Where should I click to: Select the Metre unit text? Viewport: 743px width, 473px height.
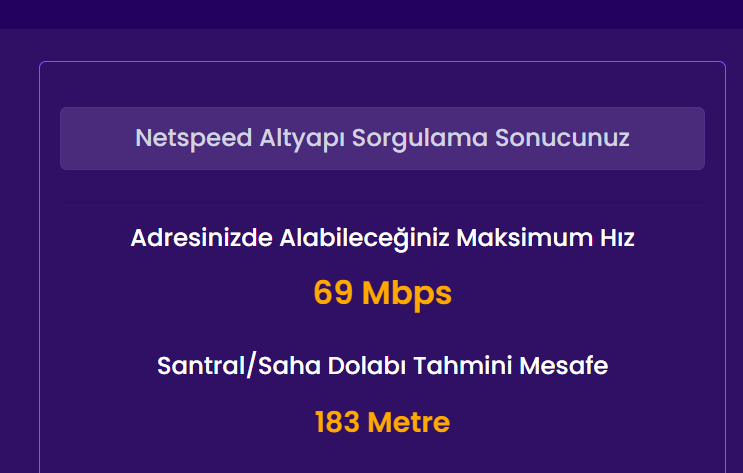pos(408,422)
